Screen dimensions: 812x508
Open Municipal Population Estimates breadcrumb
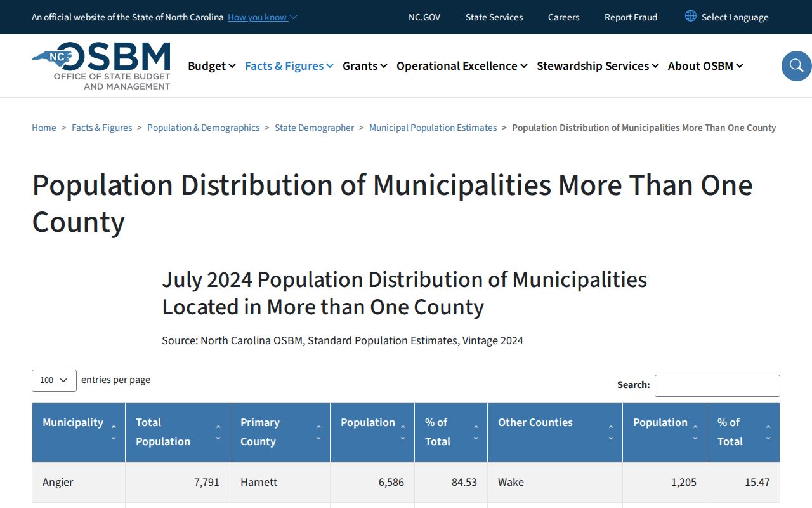(433, 128)
